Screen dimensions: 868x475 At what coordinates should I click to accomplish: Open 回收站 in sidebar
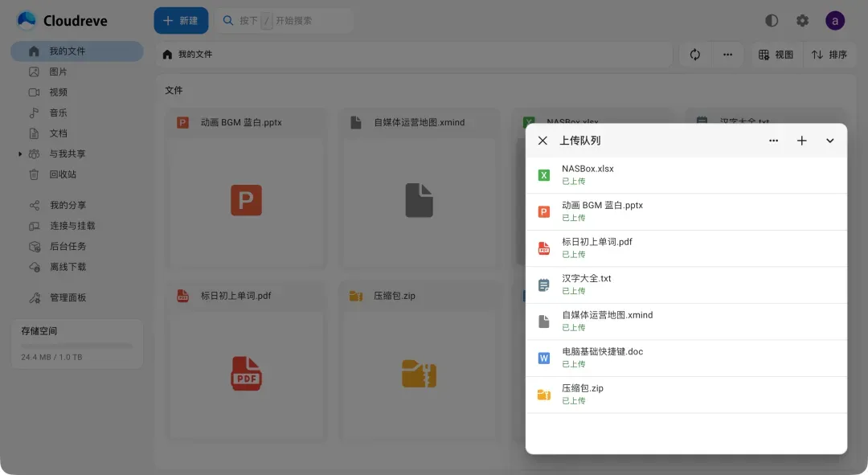click(63, 174)
